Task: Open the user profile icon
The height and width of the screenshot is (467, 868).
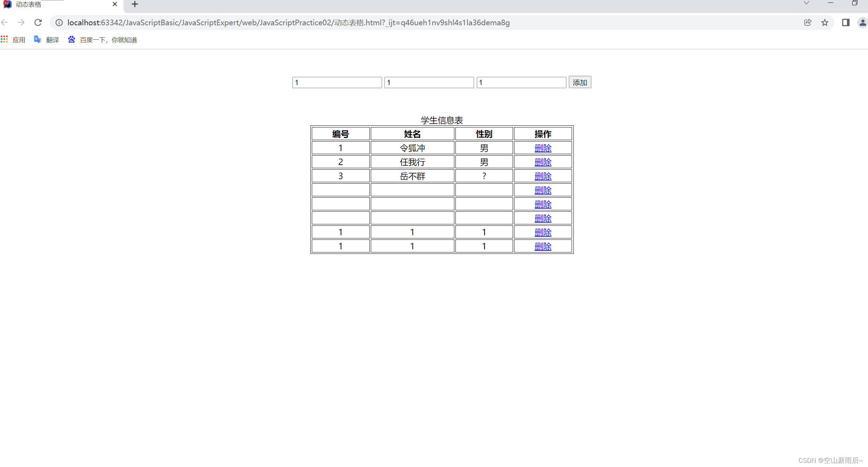Action: pyautogui.click(x=862, y=22)
